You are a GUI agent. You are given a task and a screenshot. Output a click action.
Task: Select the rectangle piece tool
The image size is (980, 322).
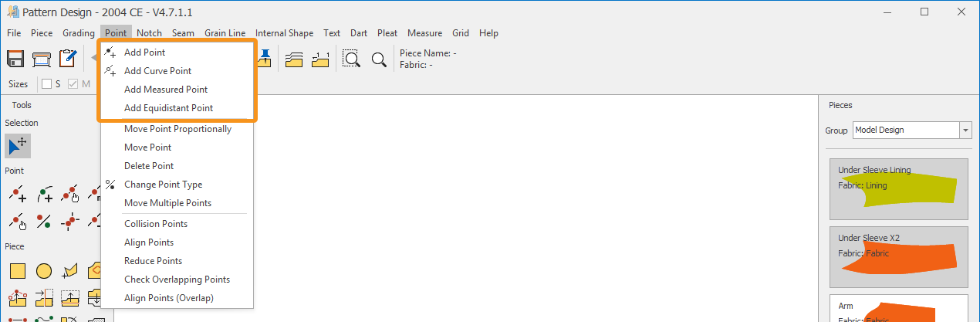point(17,271)
